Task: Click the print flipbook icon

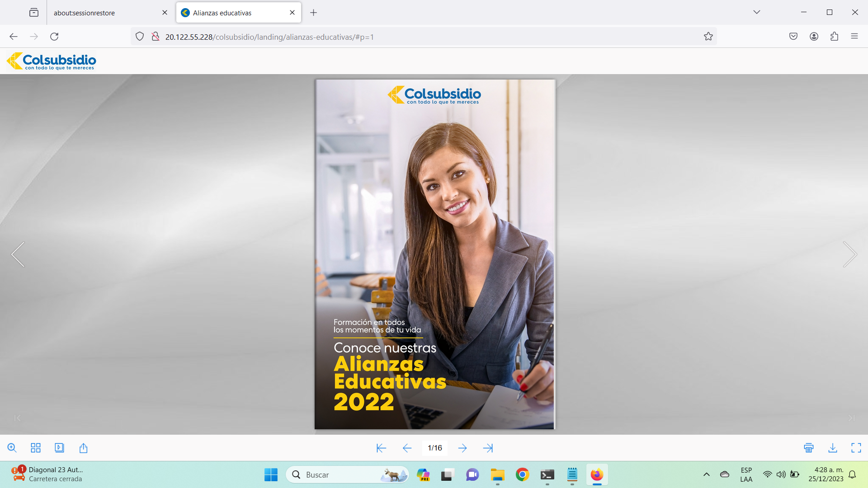Action: coord(809,448)
